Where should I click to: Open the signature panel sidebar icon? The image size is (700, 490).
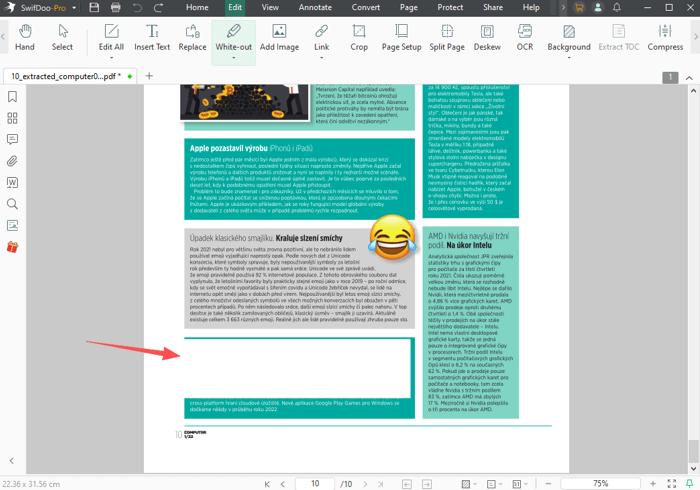pos(12,225)
